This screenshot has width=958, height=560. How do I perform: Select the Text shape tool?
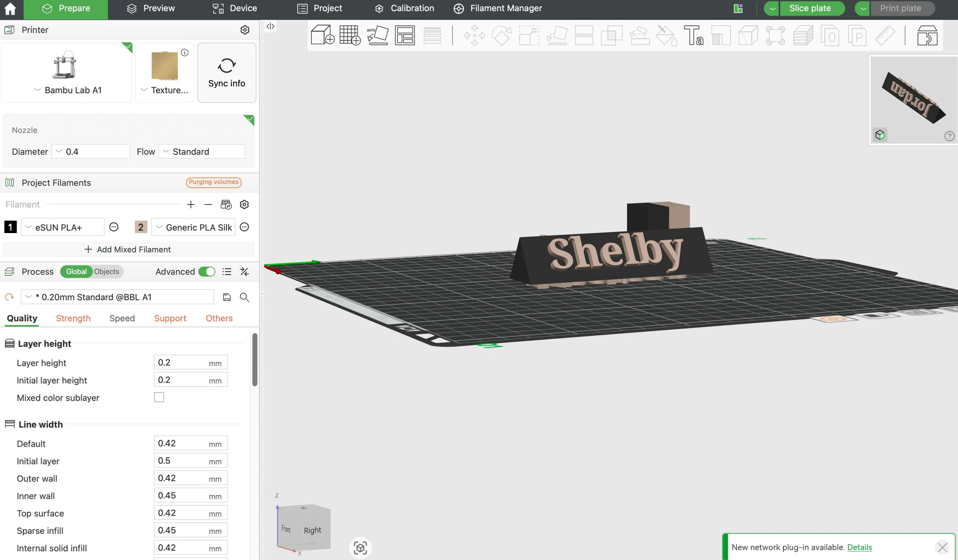(693, 35)
